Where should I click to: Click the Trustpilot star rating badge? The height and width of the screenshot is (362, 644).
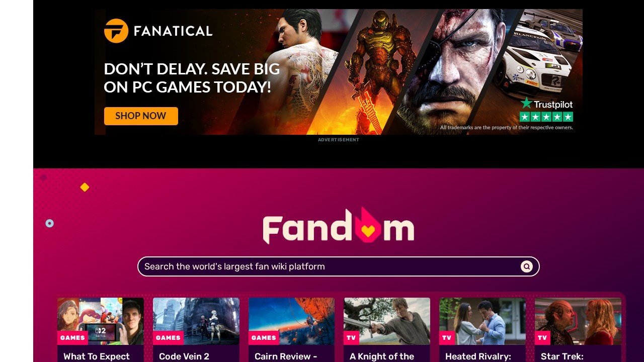click(546, 110)
